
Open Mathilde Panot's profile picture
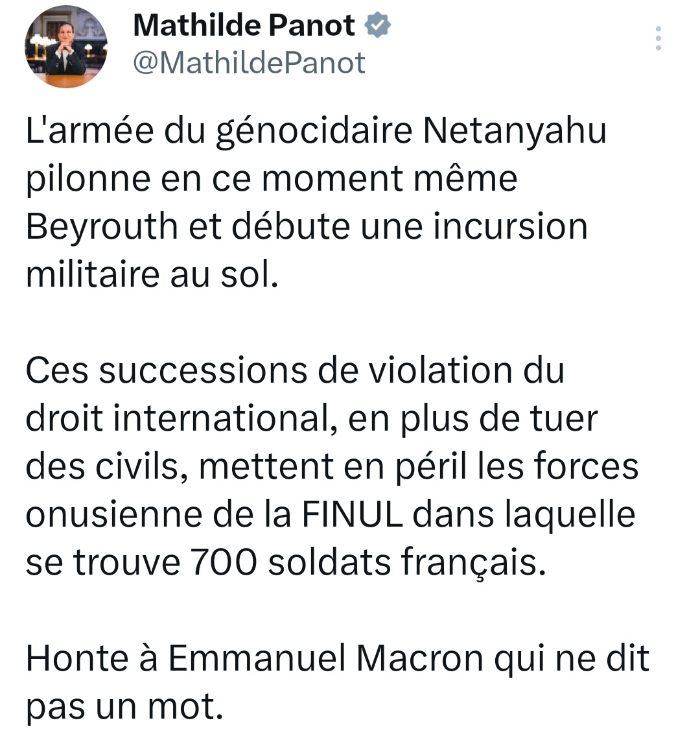tap(65, 47)
